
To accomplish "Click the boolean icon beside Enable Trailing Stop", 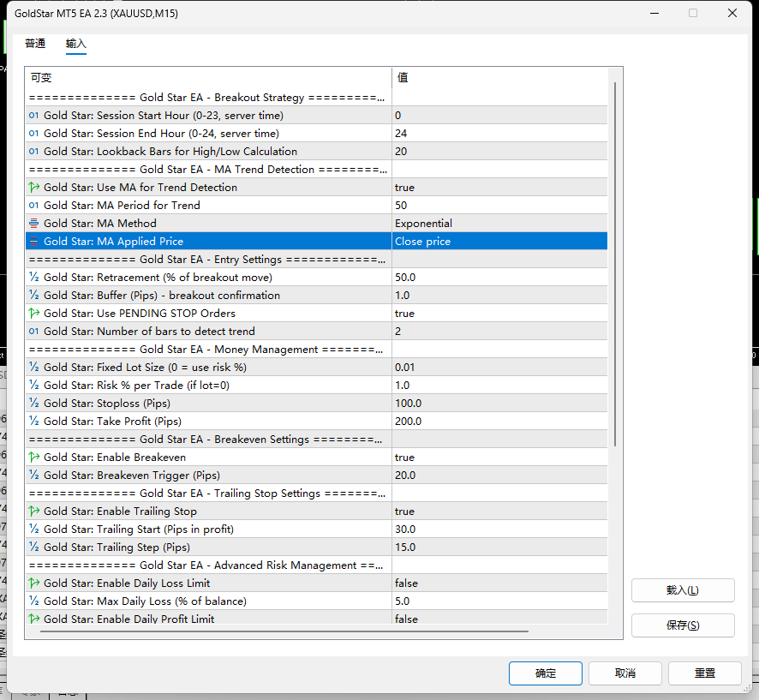I will 34,512.
